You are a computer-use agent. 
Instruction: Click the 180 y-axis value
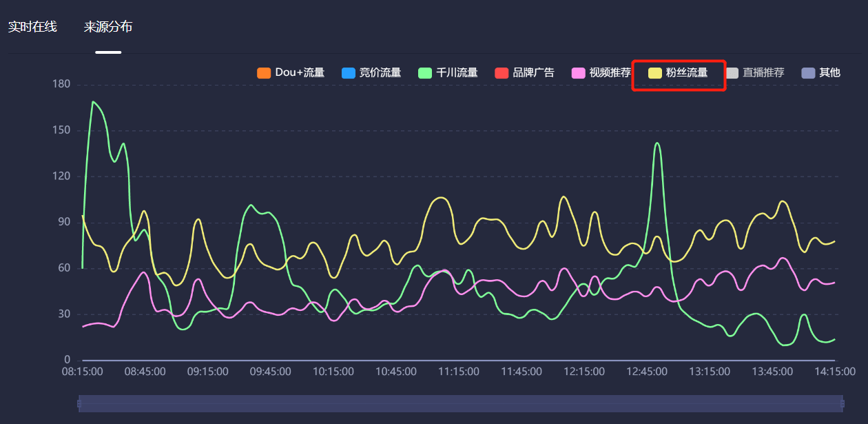62,84
